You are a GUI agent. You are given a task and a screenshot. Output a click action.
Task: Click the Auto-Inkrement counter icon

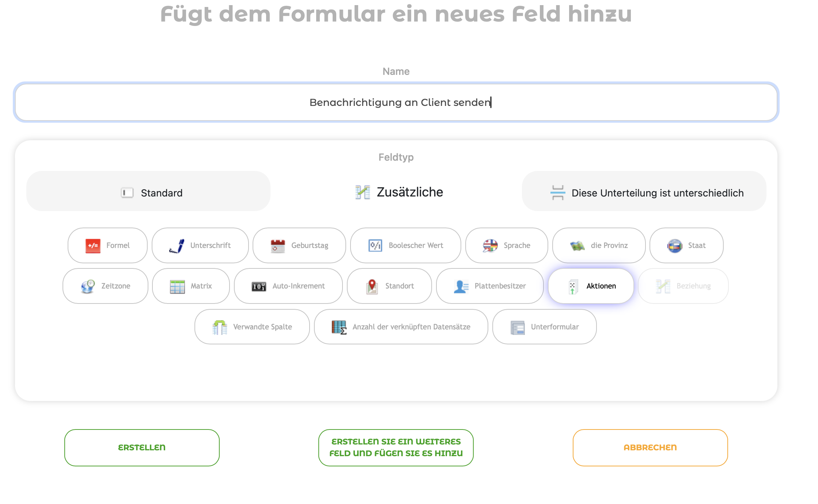coord(259,286)
